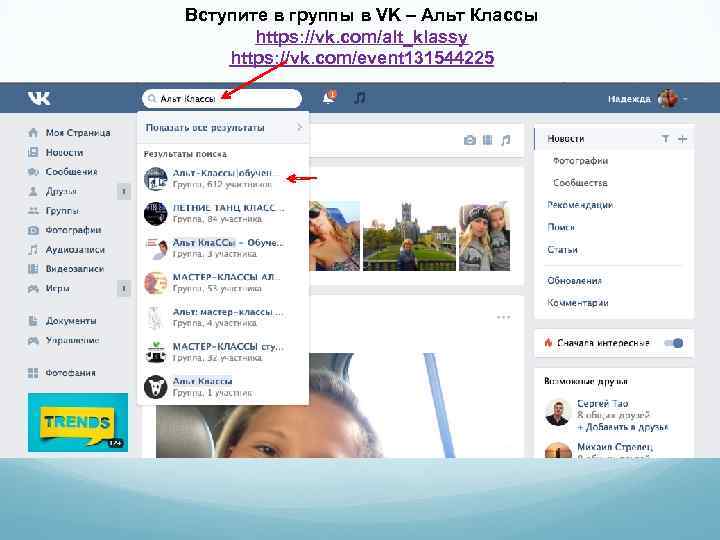Image resolution: width=720 pixels, height=540 pixels.
Task: Open Сообщения in left menu
Action: pyautogui.click(x=71, y=172)
